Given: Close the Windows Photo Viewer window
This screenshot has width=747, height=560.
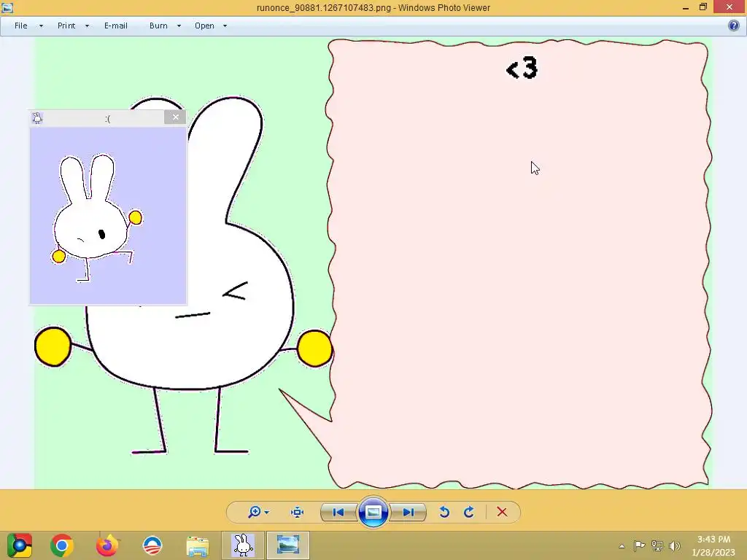Looking at the screenshot, I should 729,7.
